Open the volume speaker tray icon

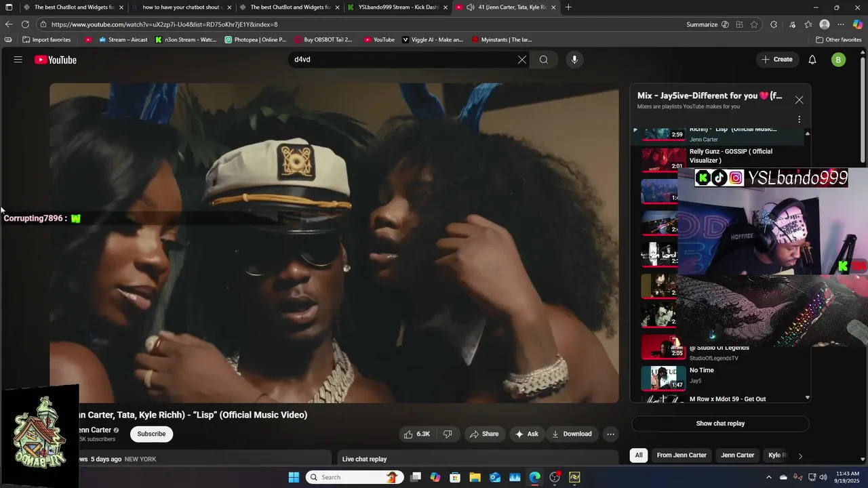pos(823,477)
